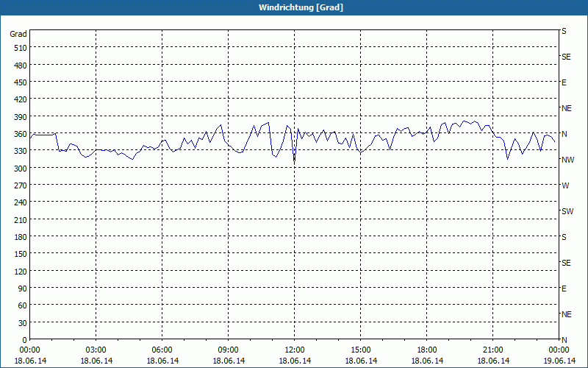Click the 420 y-axis value

tap(21, 99)
